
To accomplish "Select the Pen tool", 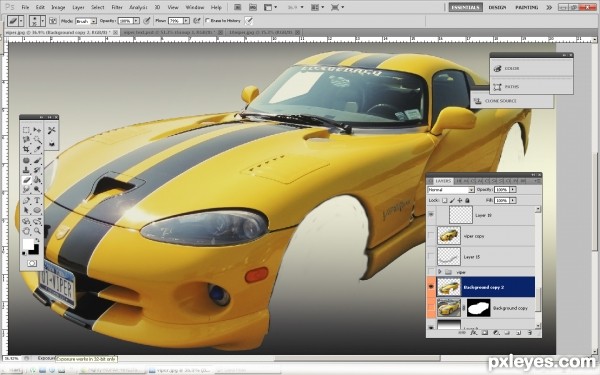I will coord(26,200).
